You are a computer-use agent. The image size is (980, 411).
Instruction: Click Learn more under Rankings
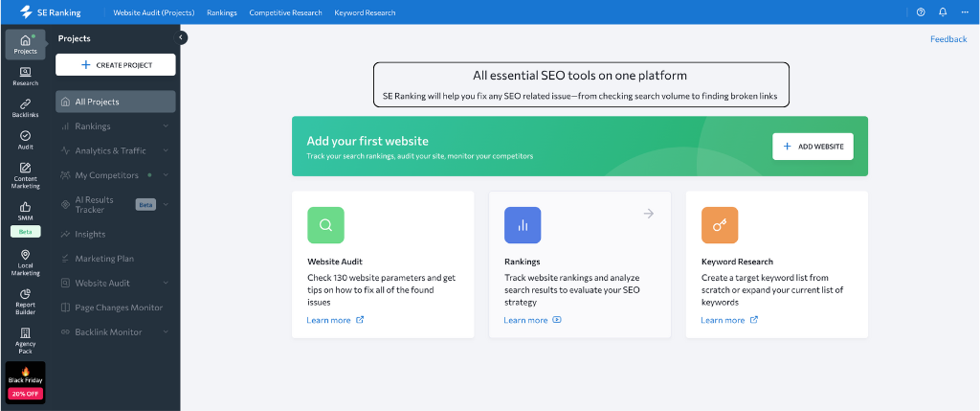532,320
